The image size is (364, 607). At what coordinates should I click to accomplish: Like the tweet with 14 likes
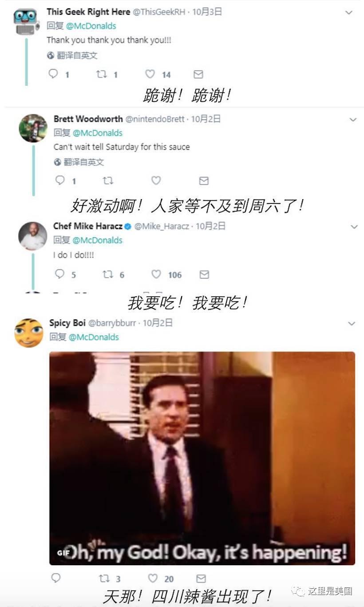pos(150,74)
